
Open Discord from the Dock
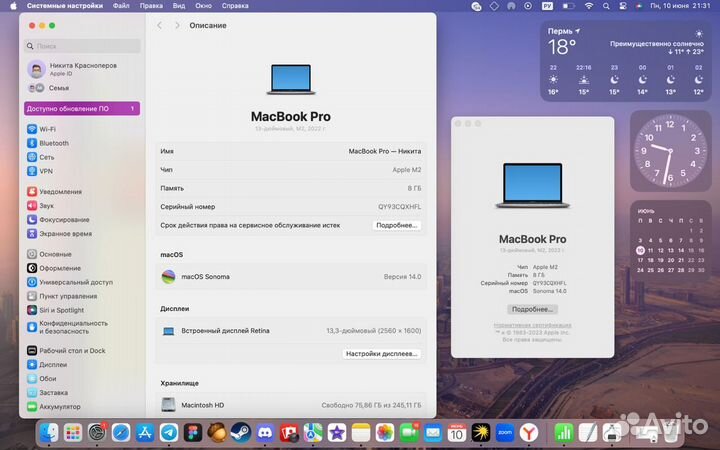[265, 433]
